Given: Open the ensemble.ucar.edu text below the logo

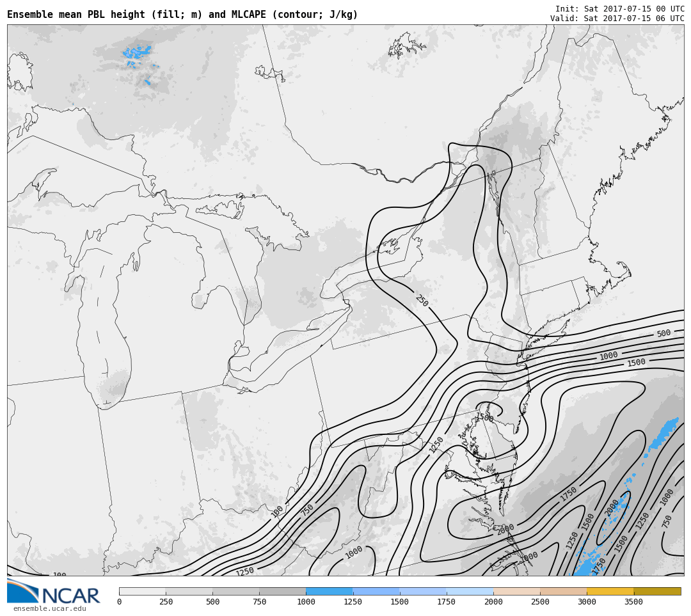Looking at the screenshot, I should (x=50, y=608).
